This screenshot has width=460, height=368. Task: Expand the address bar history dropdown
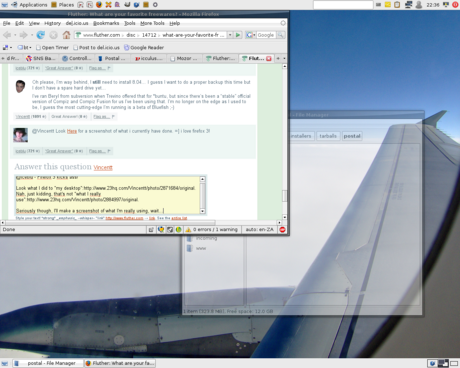point(230,35)
